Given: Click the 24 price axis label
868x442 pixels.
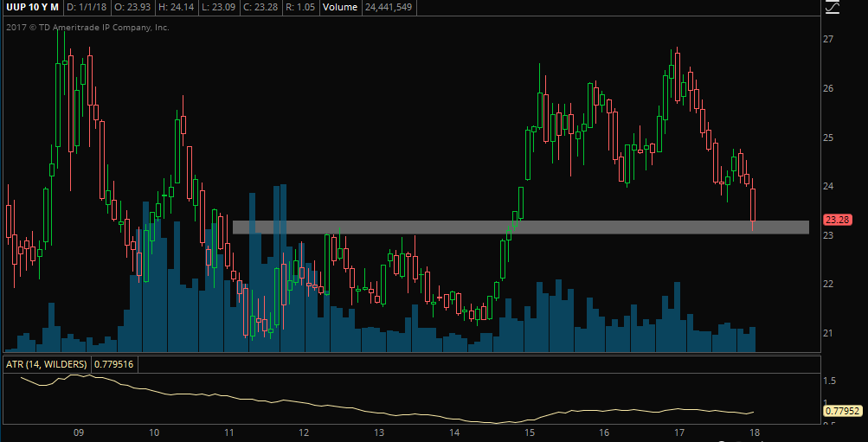Looking at the screenshot, I should click(829, 186).
